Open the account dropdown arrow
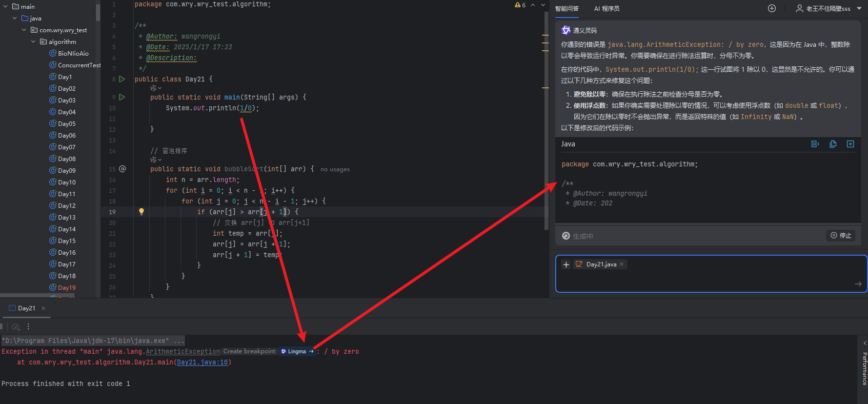Viewport: 868px width, 404px height. [x=859, y=8]
